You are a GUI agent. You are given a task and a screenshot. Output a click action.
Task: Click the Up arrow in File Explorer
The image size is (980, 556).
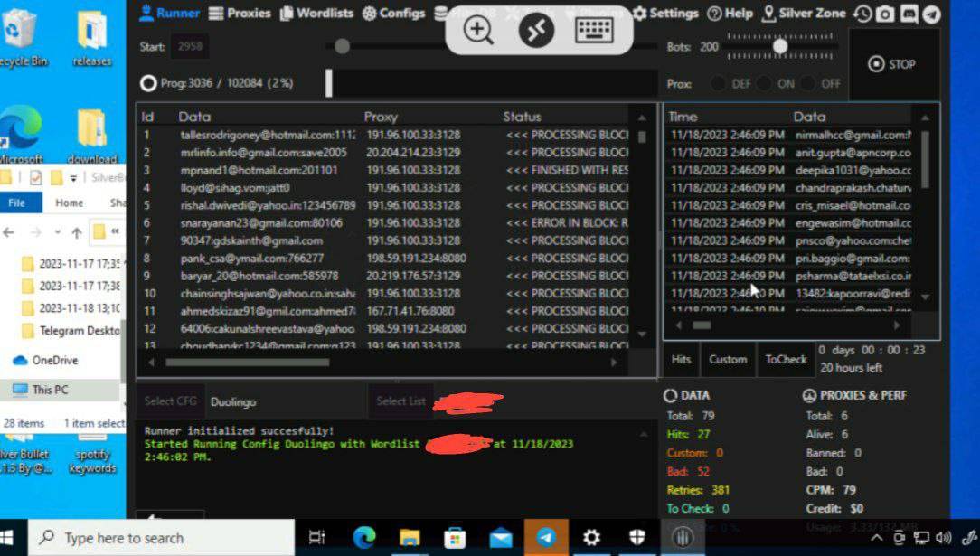pos(76,233)
